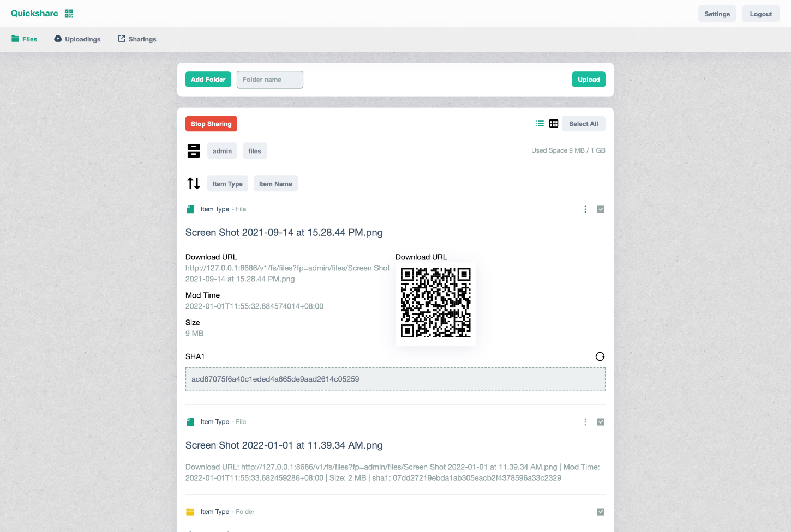Sort by Item Type

pyautogui.click(x=227, y=184)
